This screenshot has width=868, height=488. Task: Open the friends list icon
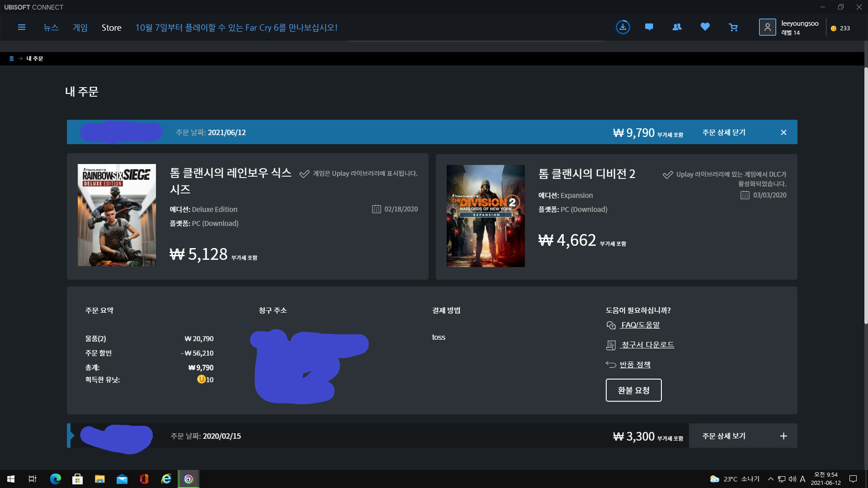(677, 27)
